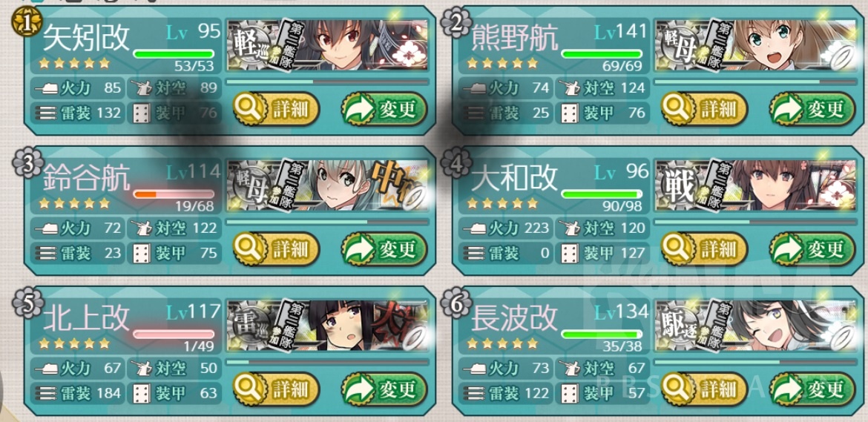Swap out 鈴谷航 with 変更 button
This screenshot has height=422, width=868.
(x=384, y=249)
